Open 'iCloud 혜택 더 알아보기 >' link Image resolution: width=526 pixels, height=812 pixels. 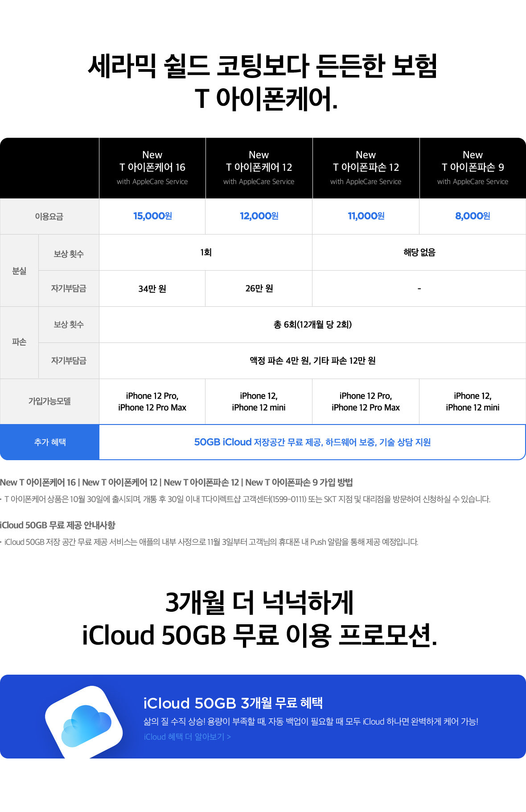point(187,737)
